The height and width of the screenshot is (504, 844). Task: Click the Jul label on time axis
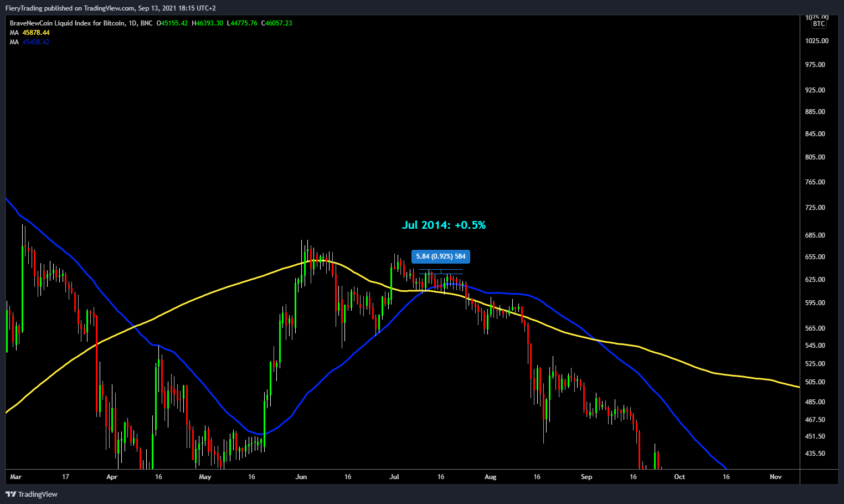coord(394,477)
